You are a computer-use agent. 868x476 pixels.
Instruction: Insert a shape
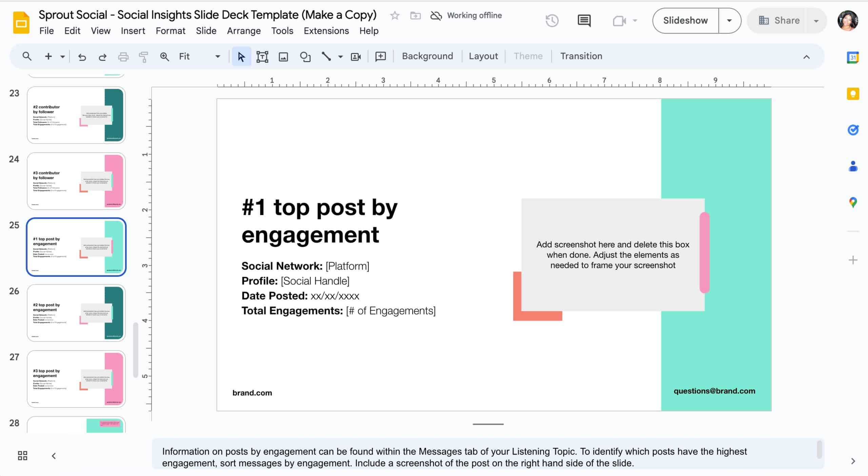click(x=305, y=56)
